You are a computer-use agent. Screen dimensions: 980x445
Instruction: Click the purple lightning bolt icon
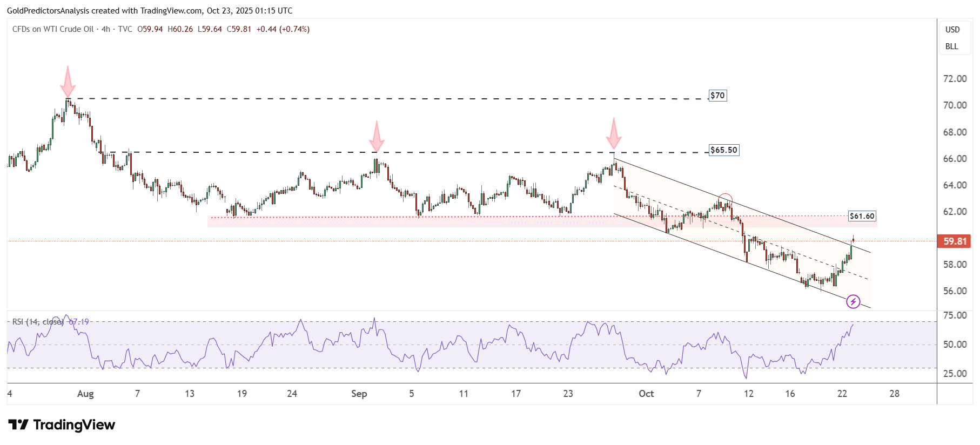[x=853, y=301]
